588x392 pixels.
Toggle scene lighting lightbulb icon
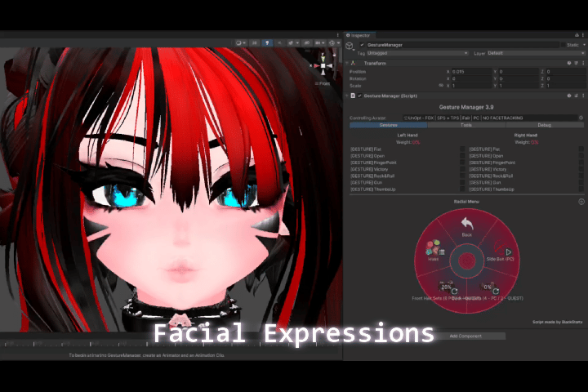[x=267, y=43]
